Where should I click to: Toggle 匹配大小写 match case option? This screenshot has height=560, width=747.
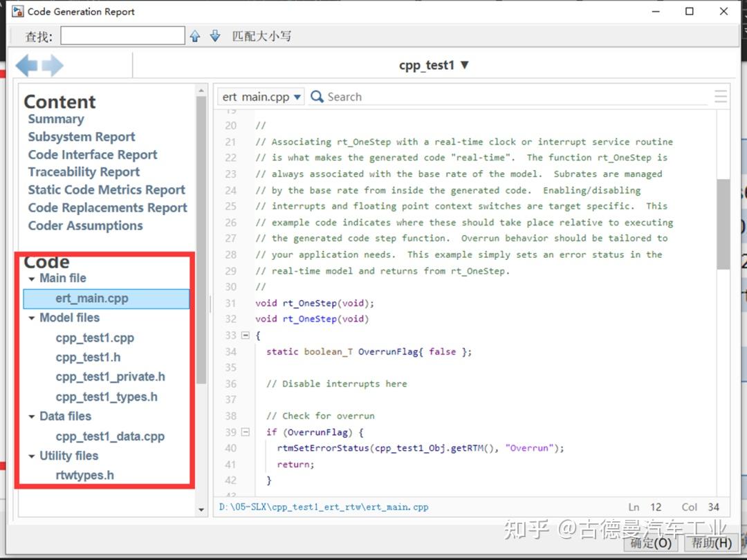click(x=261, y=35)
